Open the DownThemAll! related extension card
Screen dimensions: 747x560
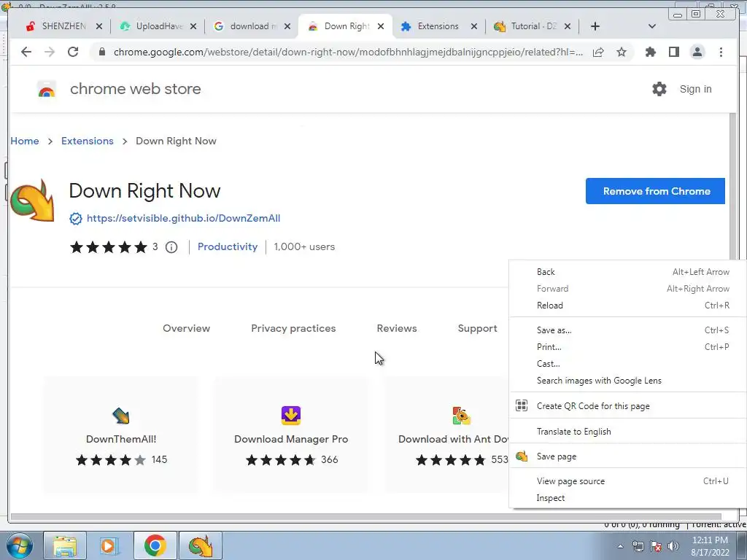pos(121,435)
